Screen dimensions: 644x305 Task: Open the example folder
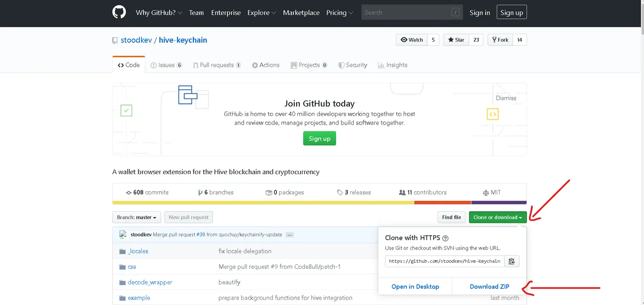click(139, 298)
